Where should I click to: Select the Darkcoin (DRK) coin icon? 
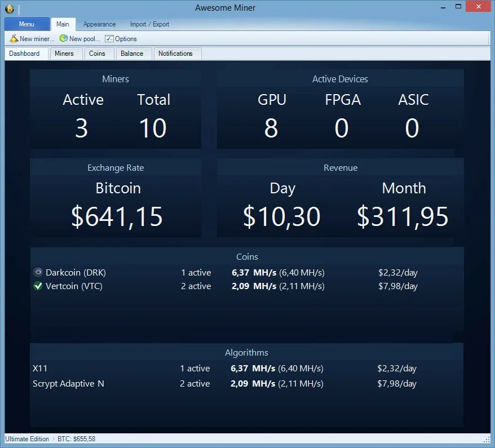(x=38, y=272)
